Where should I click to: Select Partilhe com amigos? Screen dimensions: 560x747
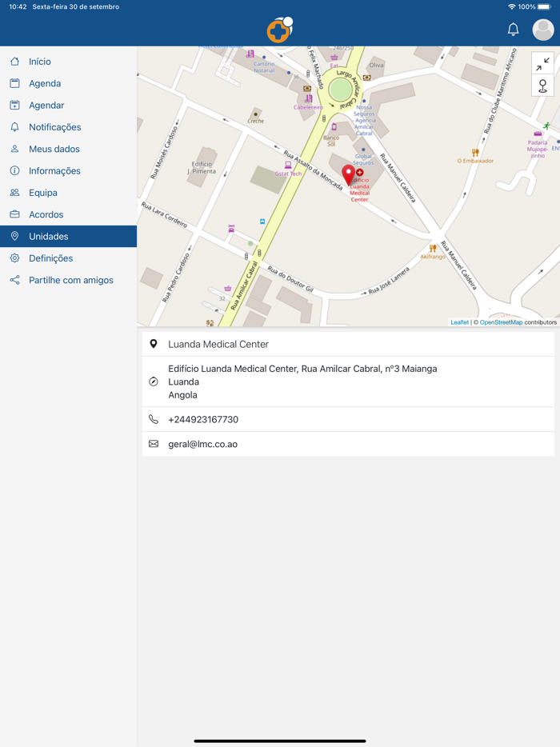click(68, 280)
